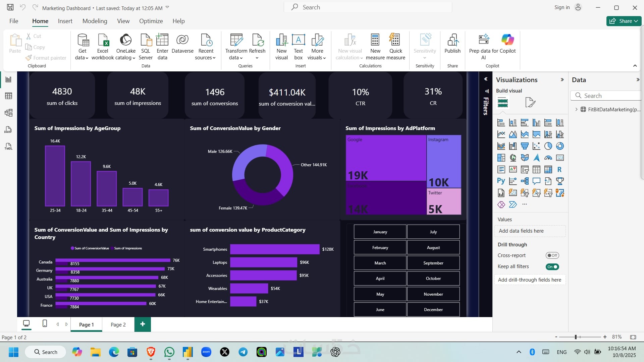
Task: Select the October month slicer button
Action: [x=433, y=279]
